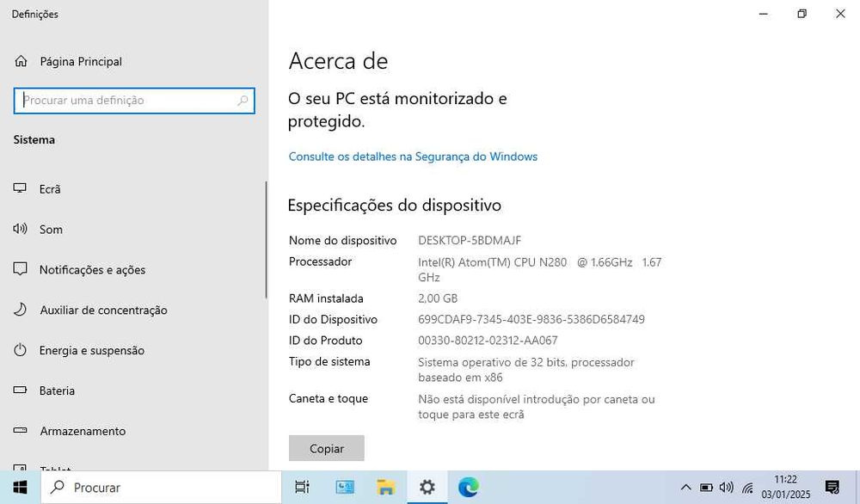Open Bateria settings page
Screen dimensions: 860x504
pos(57,391)
